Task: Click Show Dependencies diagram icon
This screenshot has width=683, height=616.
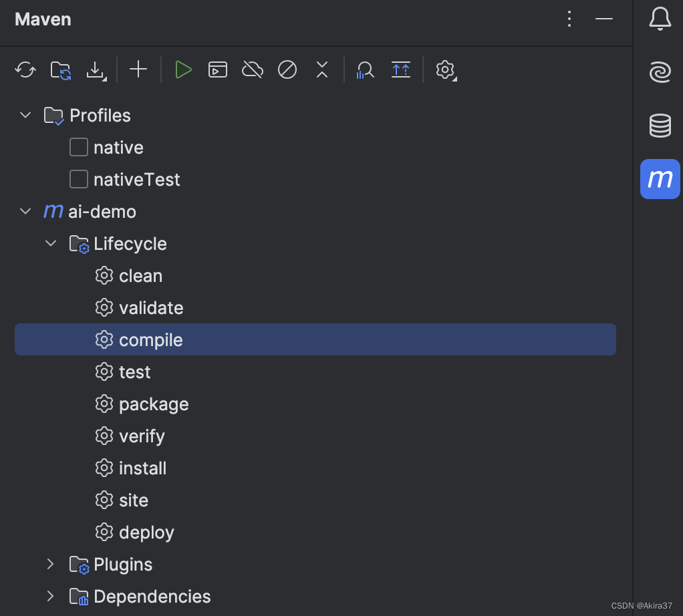Action: pyautogui.click(x=401, y=69)
